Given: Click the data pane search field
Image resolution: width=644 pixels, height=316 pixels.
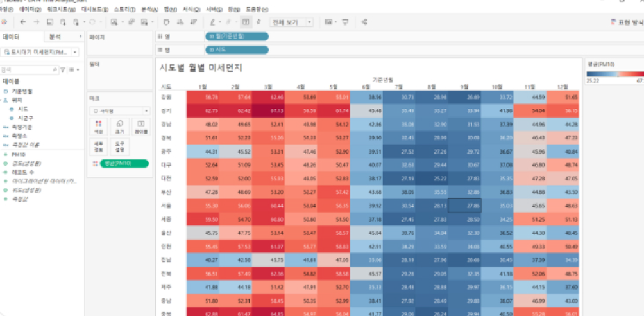Looking at the screenshot, I should tap(30, 70).
